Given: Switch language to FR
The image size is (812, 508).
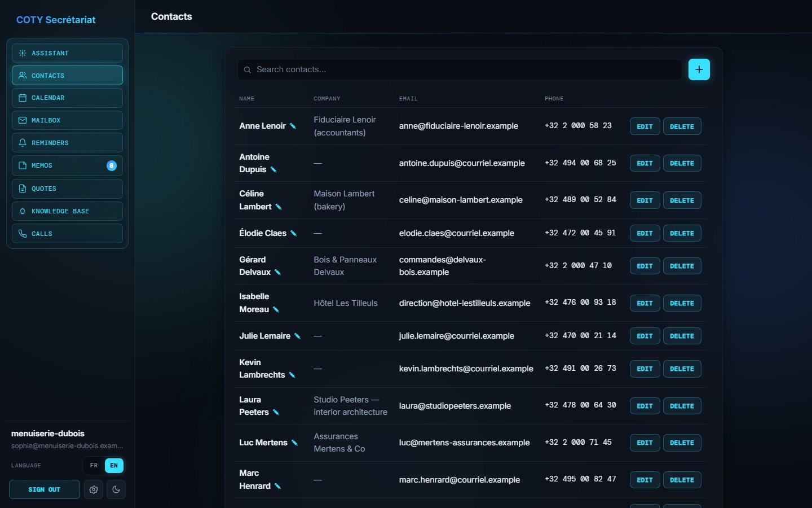Looking at the screenshot, I should point(94,466).
